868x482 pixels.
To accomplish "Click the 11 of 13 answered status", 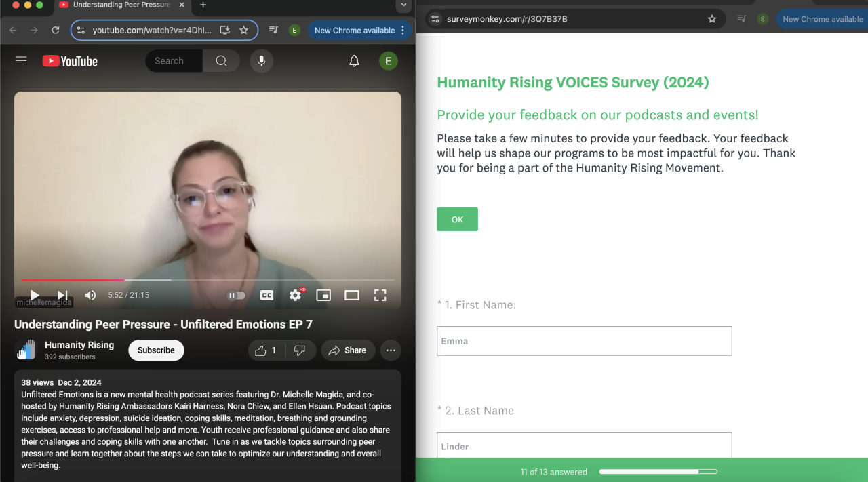I will click(554, 472).
